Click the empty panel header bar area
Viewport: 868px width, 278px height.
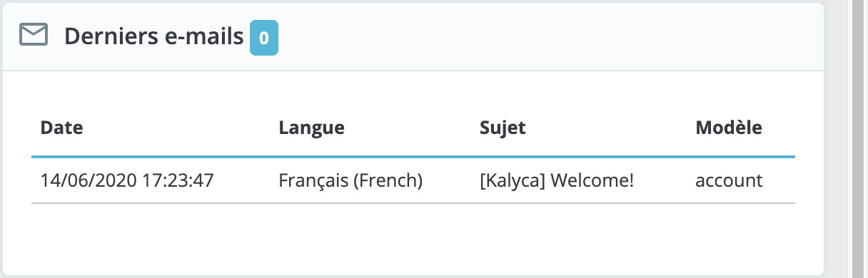click(550, 37)
